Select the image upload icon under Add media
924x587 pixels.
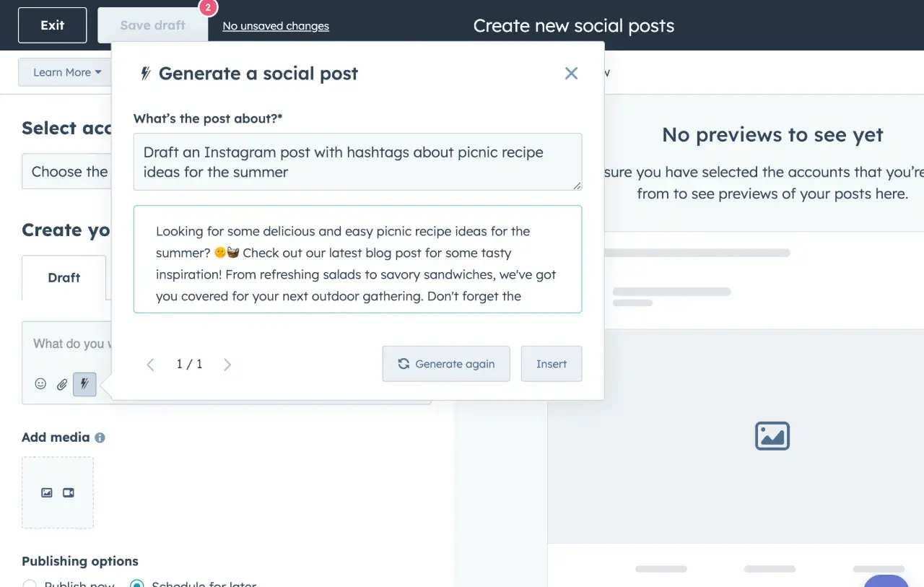coord(47,492)
